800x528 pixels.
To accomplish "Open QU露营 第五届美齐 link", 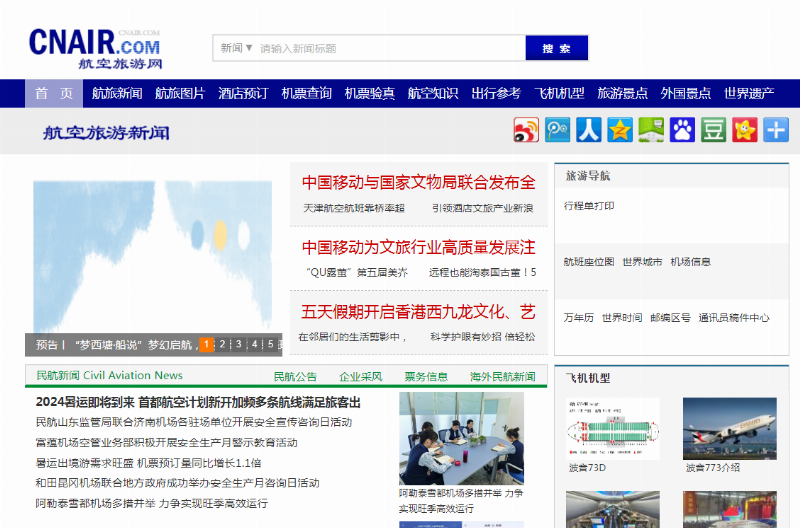I will [x=357, y=272].
